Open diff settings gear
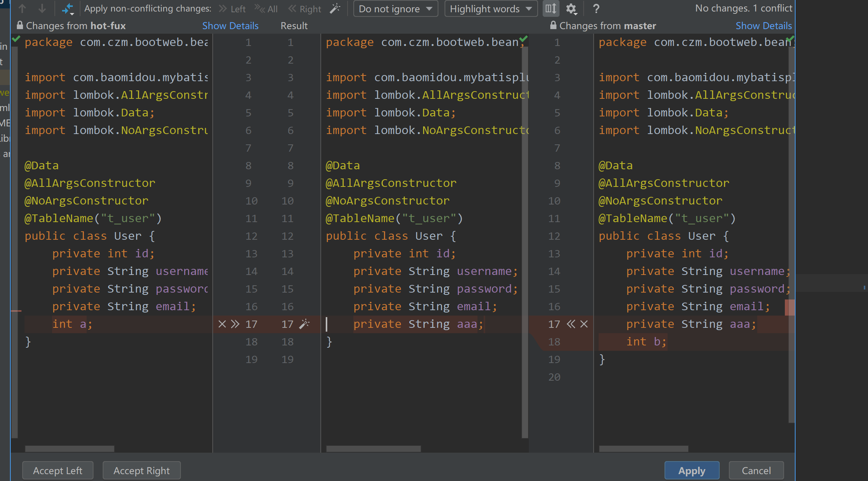The width and height of the screenshot is (868, 481). (571, 8)
